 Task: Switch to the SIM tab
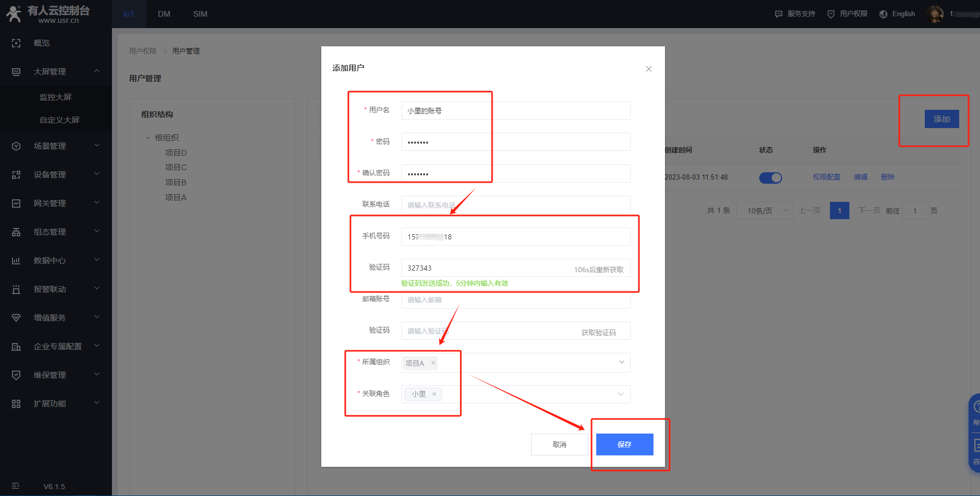click(200, 14)
